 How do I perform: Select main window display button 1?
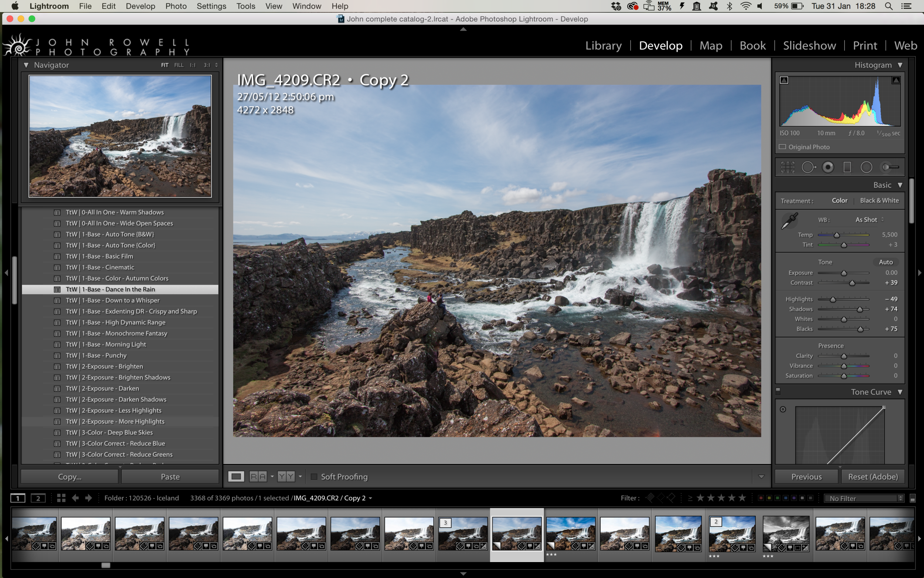[x=18, y=498]
